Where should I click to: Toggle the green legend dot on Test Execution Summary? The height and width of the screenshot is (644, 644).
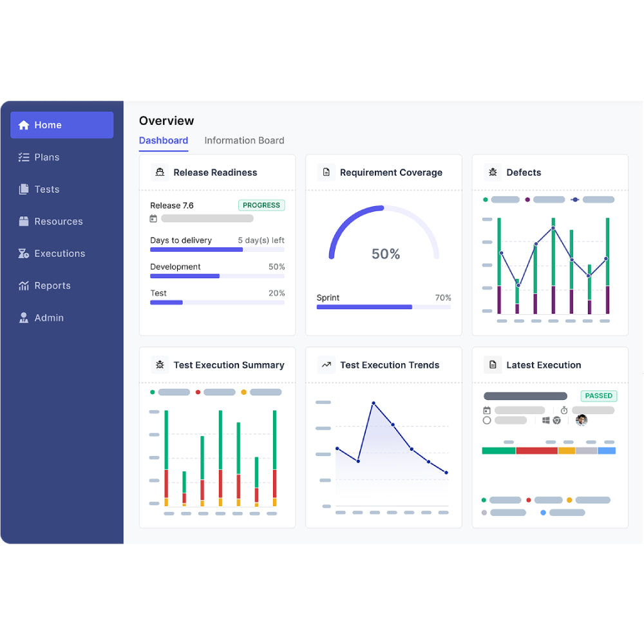151,392
